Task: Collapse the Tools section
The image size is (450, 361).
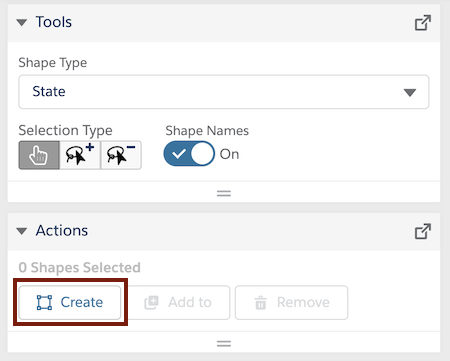Action: 22,23
